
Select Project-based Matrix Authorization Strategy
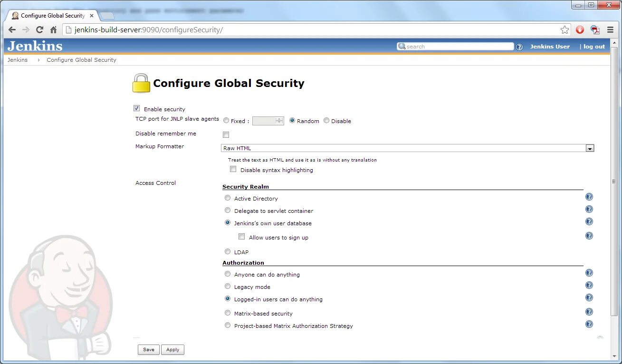[228, 325]
